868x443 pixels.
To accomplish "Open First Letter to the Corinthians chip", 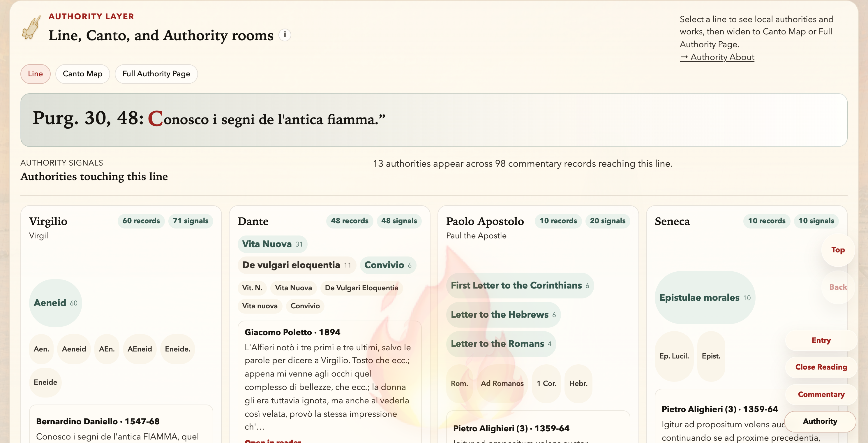I will [520, 286].
